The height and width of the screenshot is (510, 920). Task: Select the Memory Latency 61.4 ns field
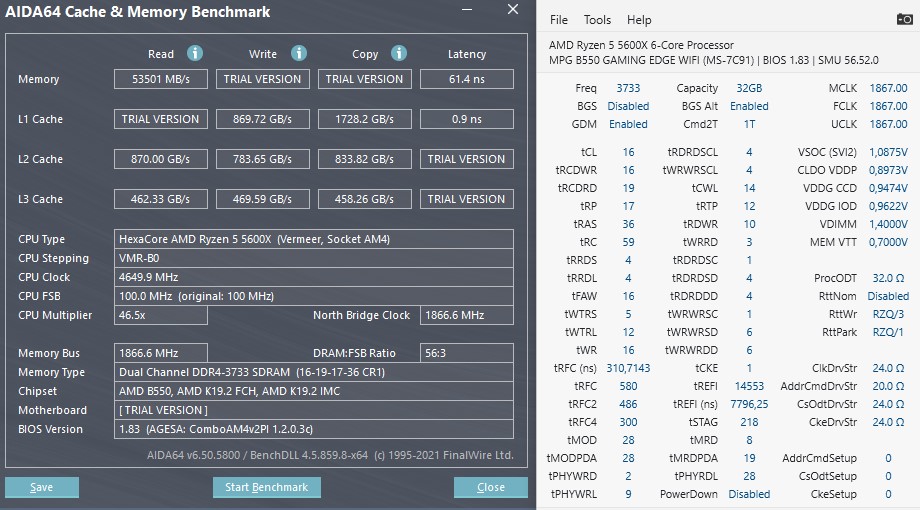pos(467,79)
